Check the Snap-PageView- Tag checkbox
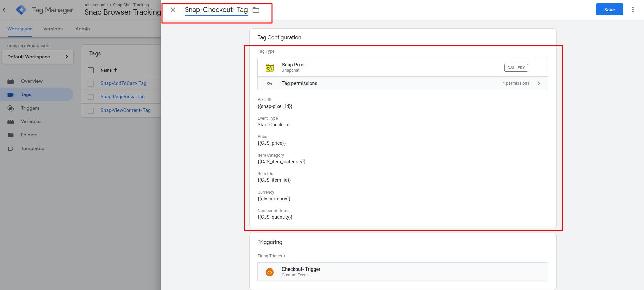The height and width of the screenshot is (290, 644). (91, 97)
